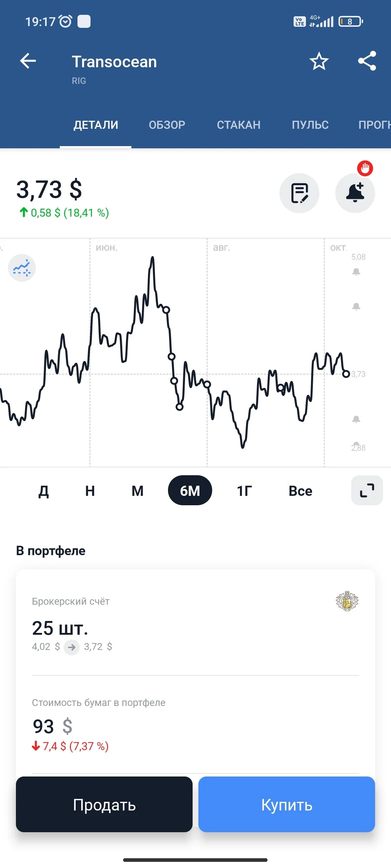The height and width of the screenshot is (868, 391).
Task: Tap the red hand warning badge
Action: click(365, 169)
